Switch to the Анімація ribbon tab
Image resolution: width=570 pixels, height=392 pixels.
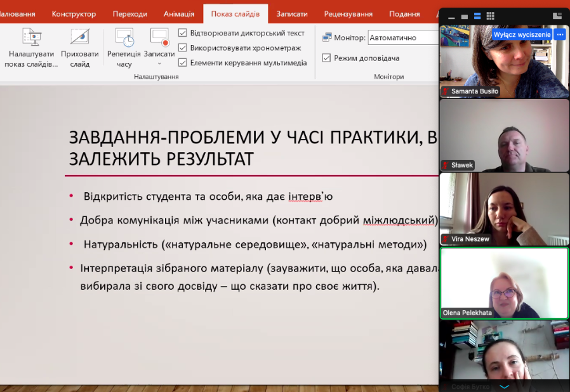179,14
